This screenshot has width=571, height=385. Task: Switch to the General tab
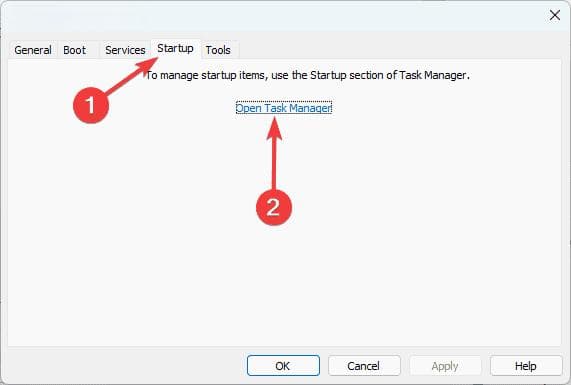click(33, 50)
